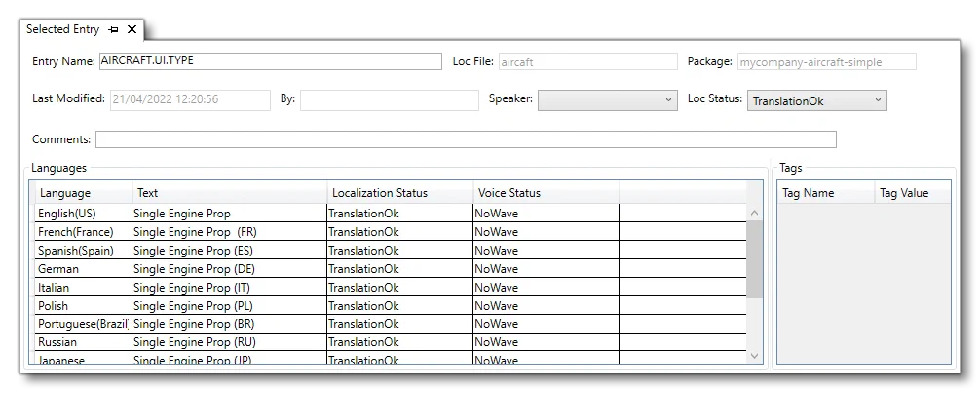Image resolution: width=980 pixels, height=393 pixels.
Task: Sort by Voice Status column header
Action: tap(546, 193)
